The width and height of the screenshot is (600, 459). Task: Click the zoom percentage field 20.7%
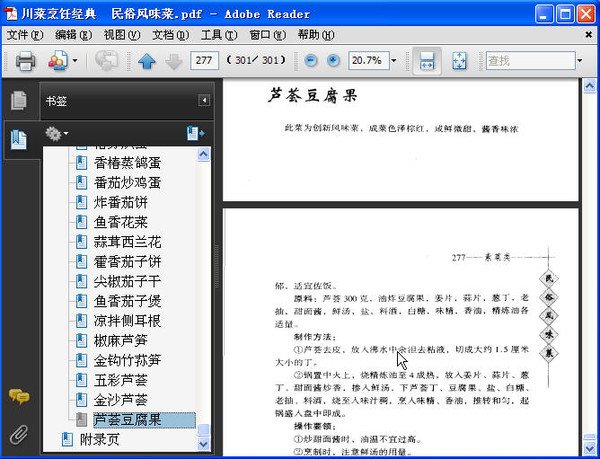pos(368,60)
